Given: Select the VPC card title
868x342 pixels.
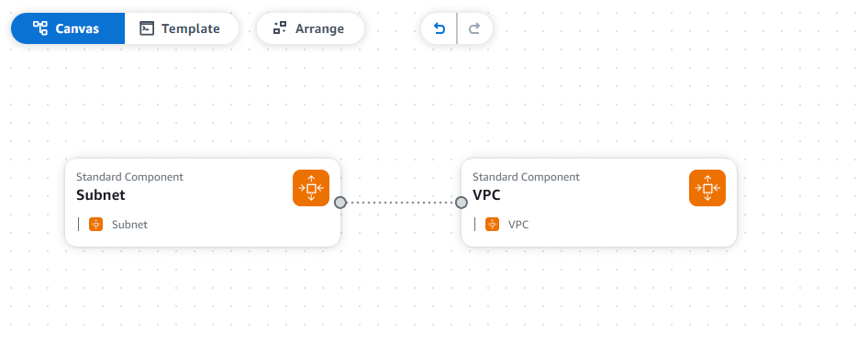Looking at the screenshot, I should [486, 195].
